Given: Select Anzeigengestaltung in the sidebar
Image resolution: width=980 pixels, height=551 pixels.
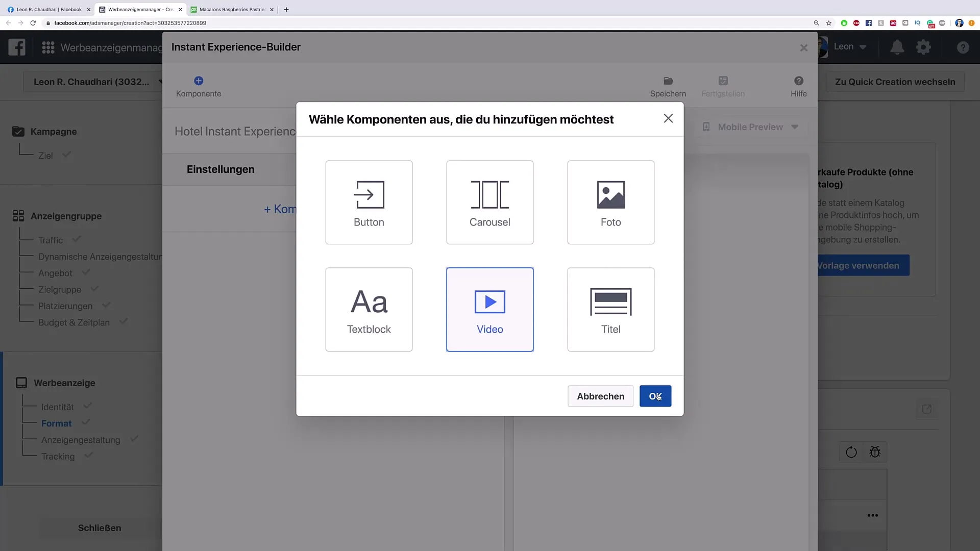Looking at the screenshot, I should pyautogui.click(x=81, y=440).
